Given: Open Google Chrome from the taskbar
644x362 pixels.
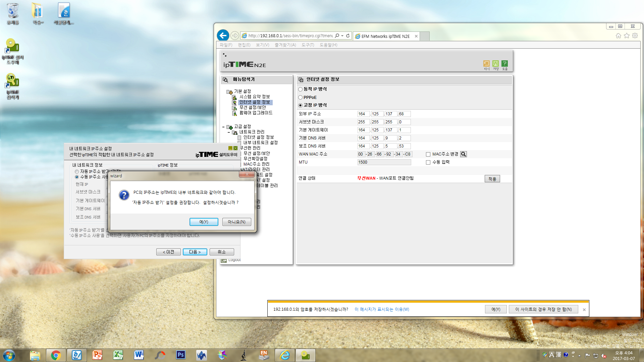Looking at the screenshot, I should pyautogui.click(x=56, y=355).
